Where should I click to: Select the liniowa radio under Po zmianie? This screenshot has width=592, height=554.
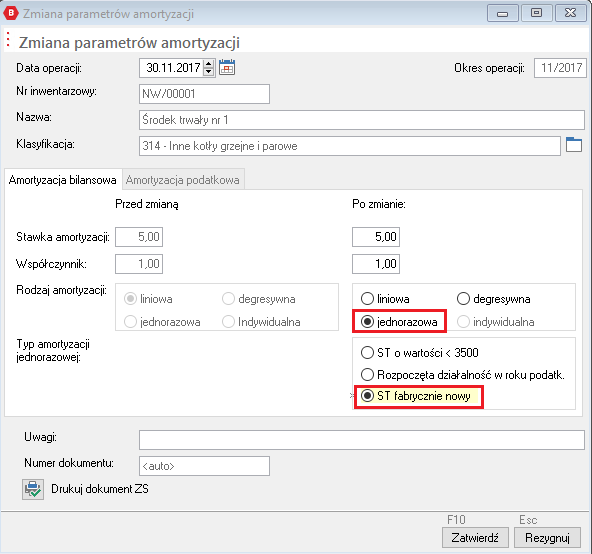pos(367,299)
